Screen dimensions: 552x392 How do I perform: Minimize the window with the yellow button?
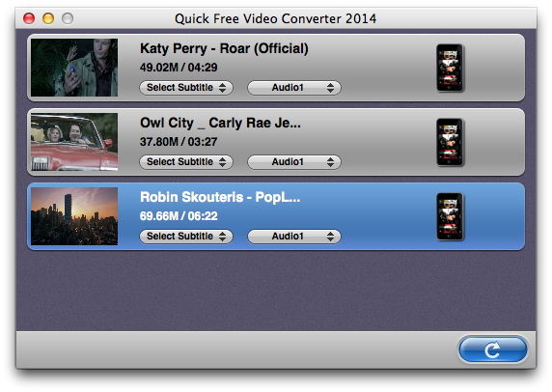point(48,18)
